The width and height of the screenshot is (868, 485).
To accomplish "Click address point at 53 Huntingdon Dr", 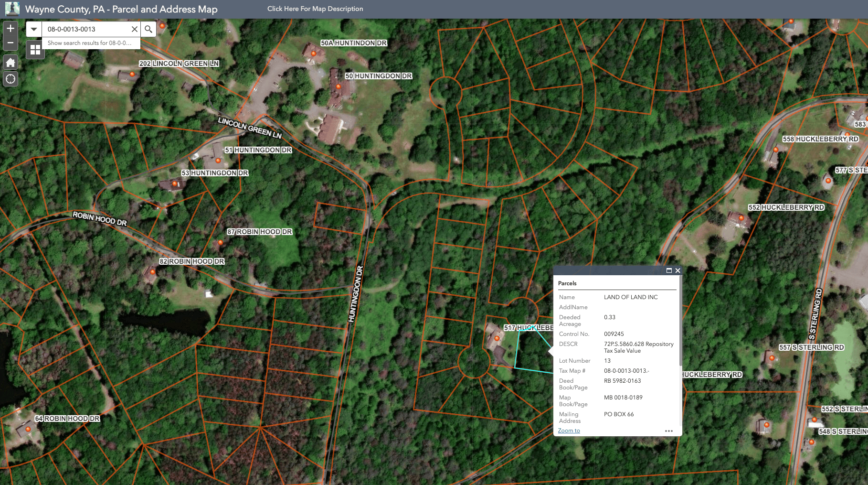I will click(175, 183).
